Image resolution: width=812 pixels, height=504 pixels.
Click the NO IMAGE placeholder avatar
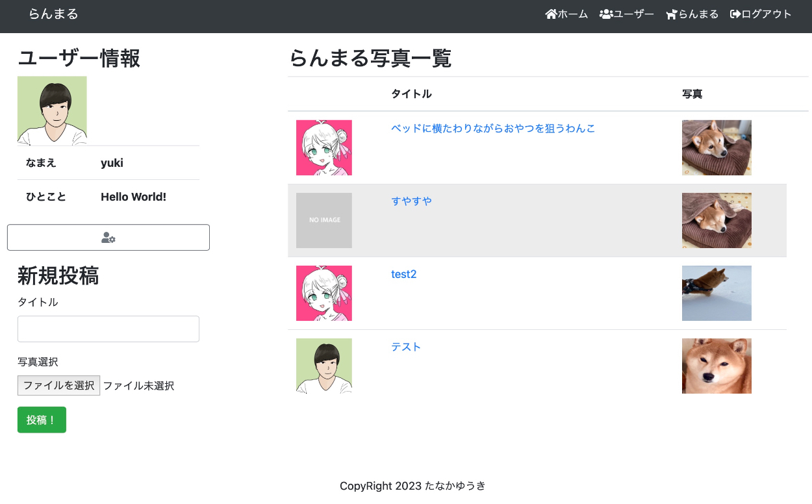click(x=324, y=220)
